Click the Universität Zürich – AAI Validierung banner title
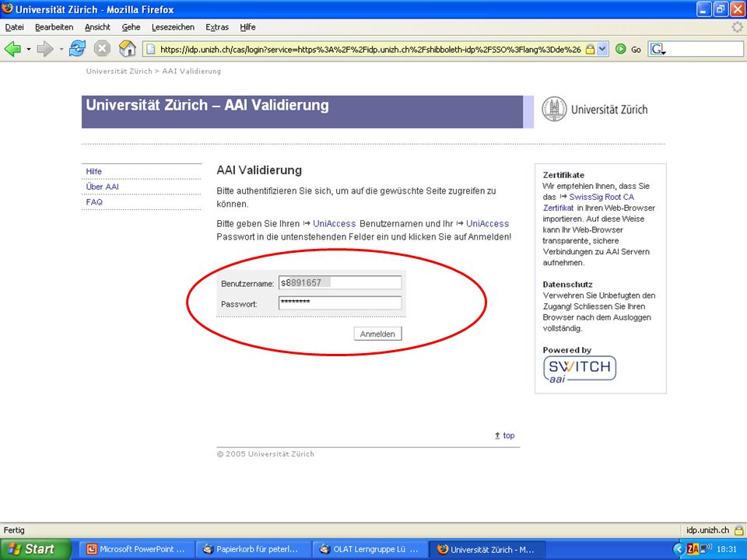Image resolution: width=747 pixels, height=560 pixels. [207, 105]
